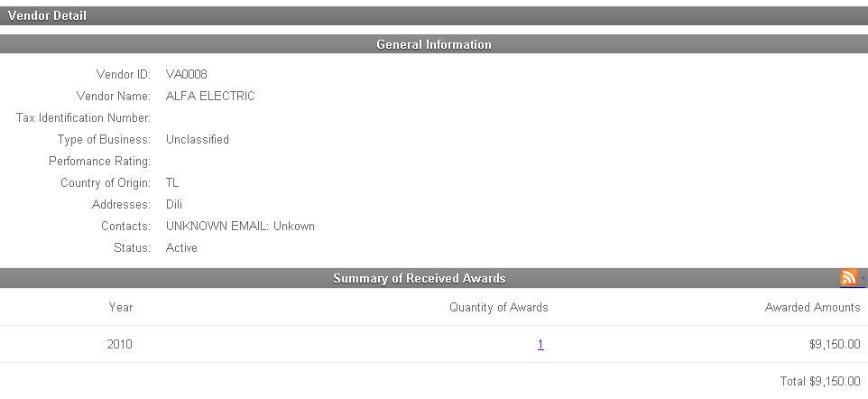Click the Summary of Received Awards header

(x=420, y=278)
